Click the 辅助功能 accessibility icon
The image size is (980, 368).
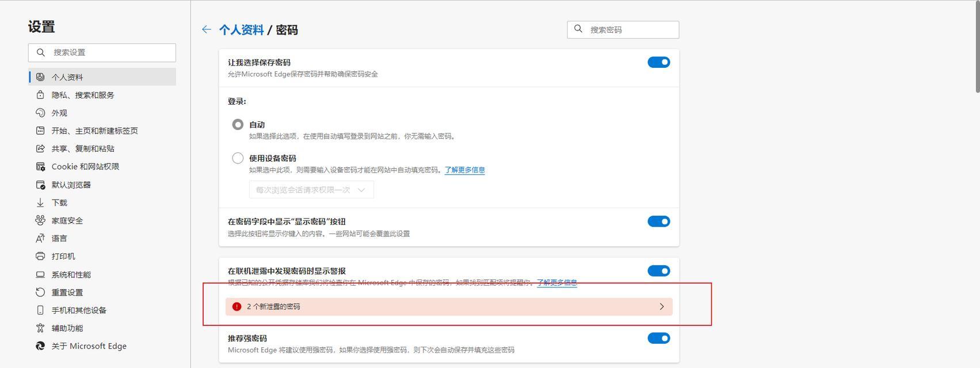tap(40, 328)
